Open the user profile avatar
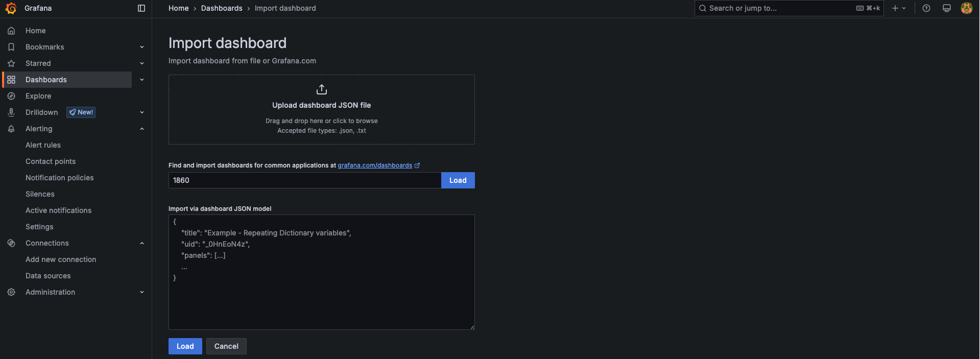This screenshot has height=359, width=980. click(x=967, y=8)
